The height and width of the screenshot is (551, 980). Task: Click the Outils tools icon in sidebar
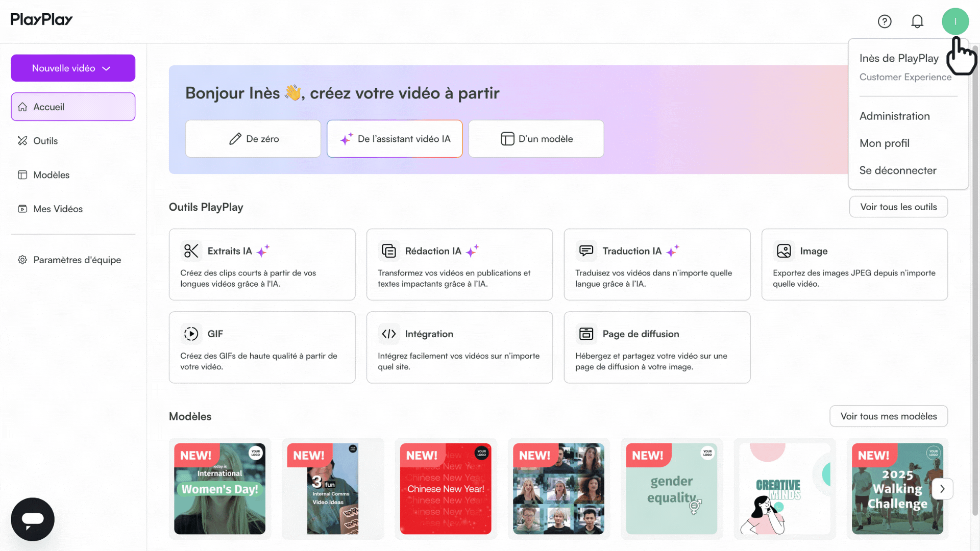22,141
